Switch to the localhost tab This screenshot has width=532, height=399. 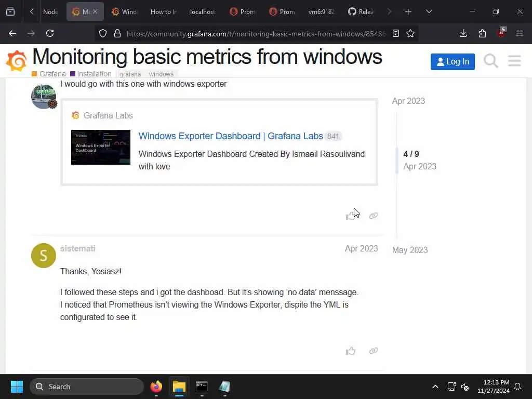tap(203, 11)
